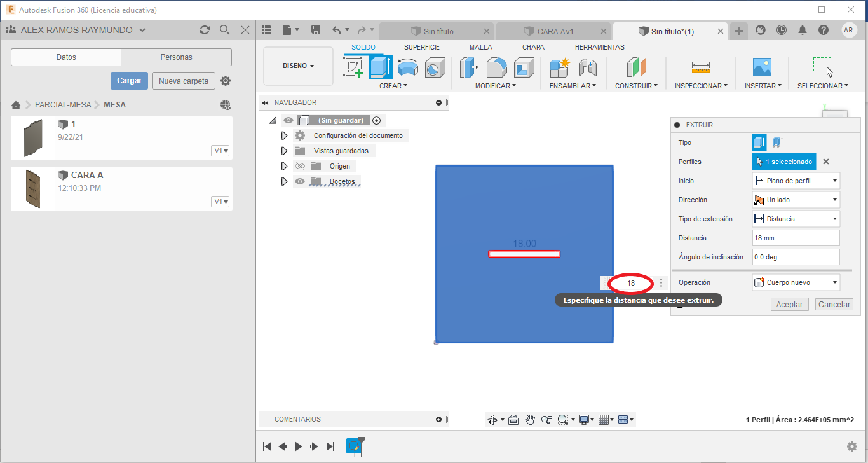This screenshot has width=868, height=463.
Task: Open the DISEÑO workspace dropdown
Action: [x=298, y=66]
